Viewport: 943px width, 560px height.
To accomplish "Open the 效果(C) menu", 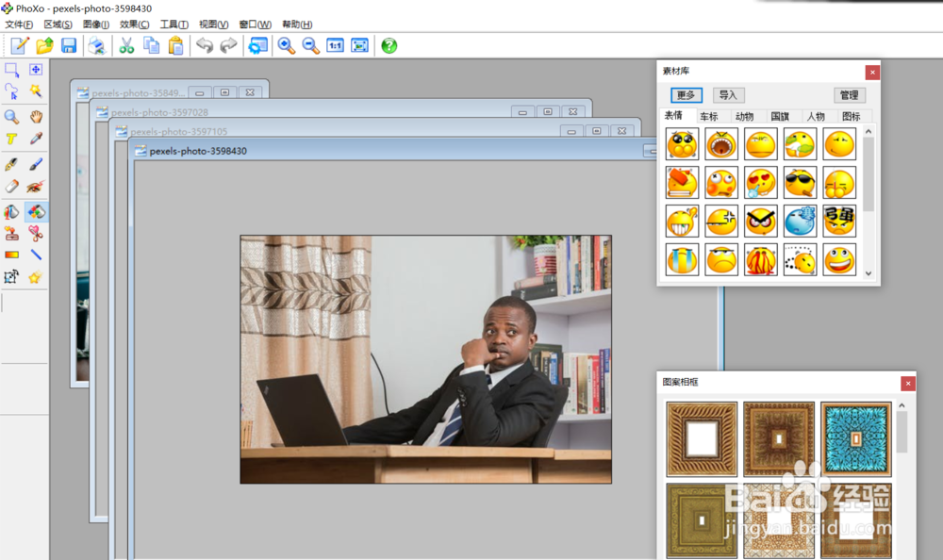I will [134, 25].
